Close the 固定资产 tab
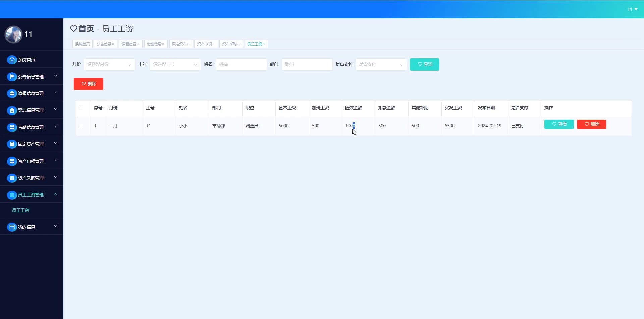Image resolution: width=644 pixels, height=319 pixels. click(189, 44)
